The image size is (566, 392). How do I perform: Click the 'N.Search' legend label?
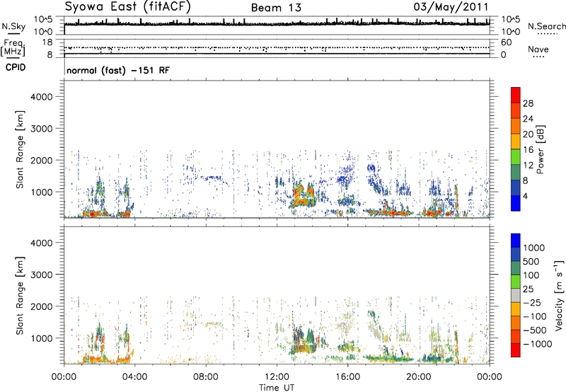(x=546, y=26)
